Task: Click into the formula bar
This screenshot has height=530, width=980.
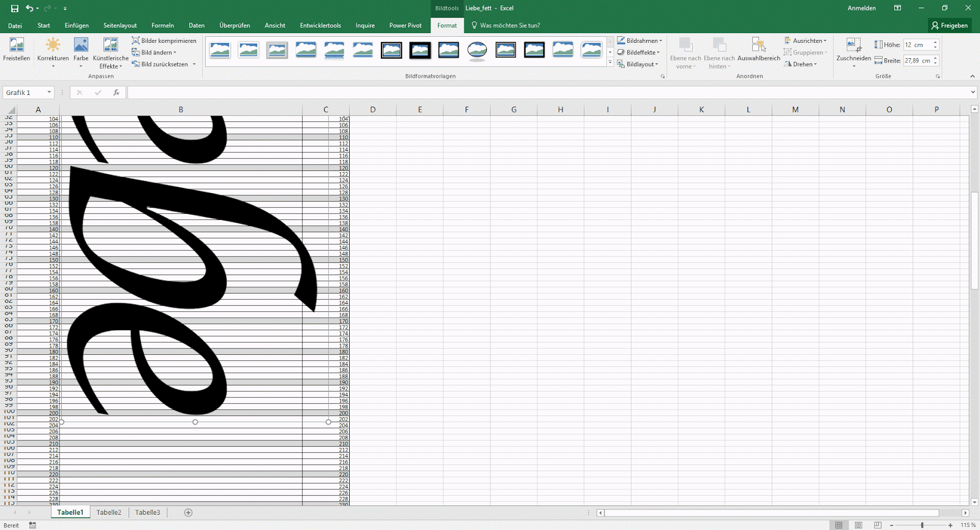Action: click(548, 93)
